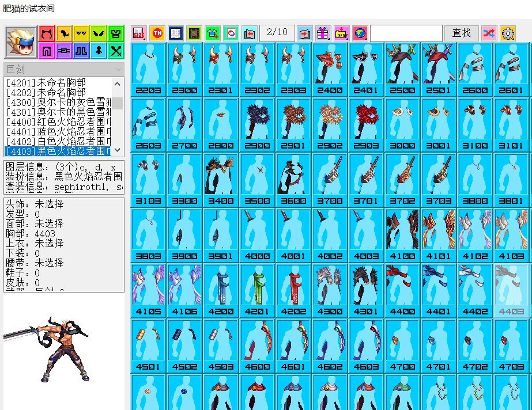Screen dimensions: 532x410
Task: Select thumbnail 3700 shoulder sword item
Action: (330, 180)
